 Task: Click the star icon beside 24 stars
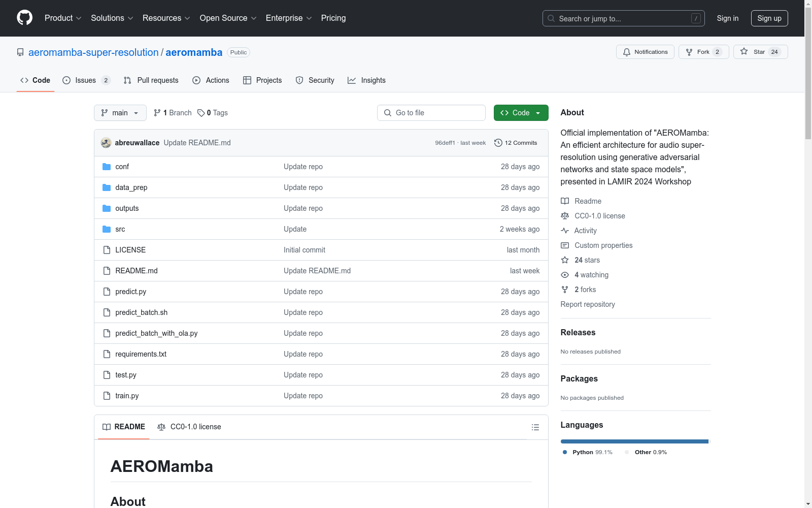pyautogui.click(x=565, y=260)
